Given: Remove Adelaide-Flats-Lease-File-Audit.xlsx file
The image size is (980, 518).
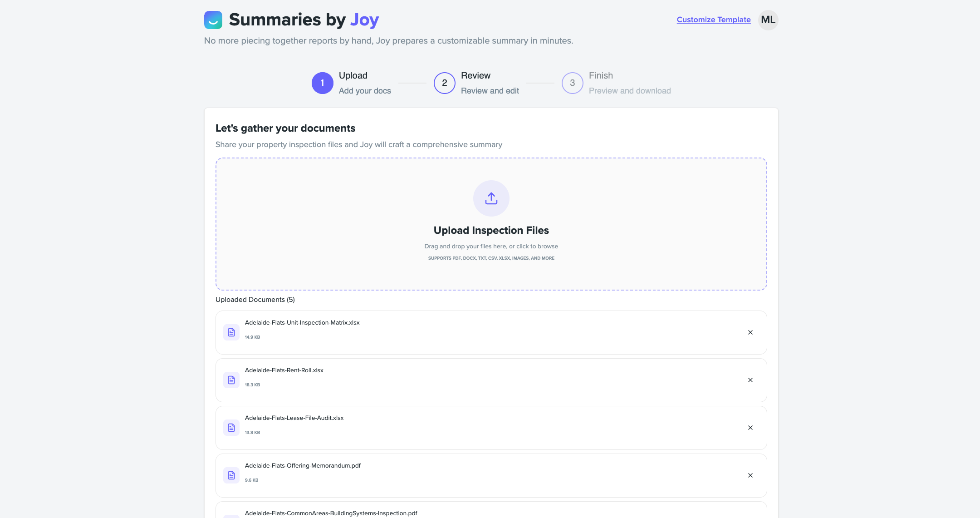Looking at the screenshot, I should [750, 428].
